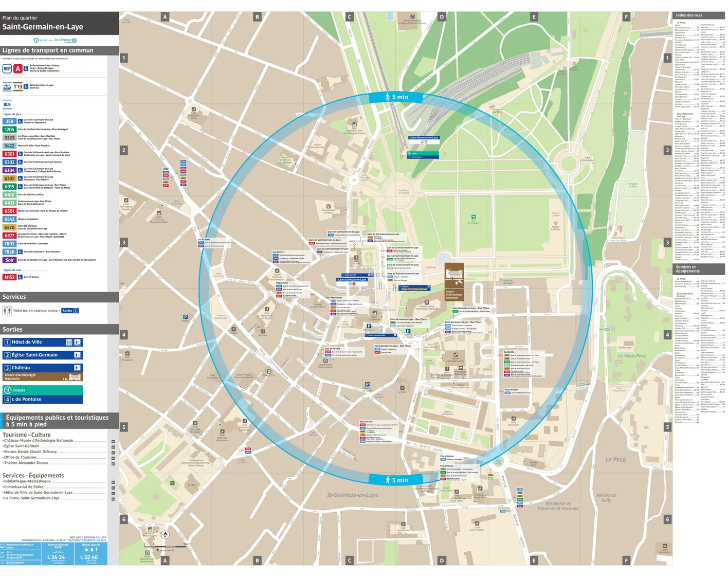The height and width of the screenshot is (577, 728).
Task: Select bus line 6412 badge
Action: (x=10, y=195)
